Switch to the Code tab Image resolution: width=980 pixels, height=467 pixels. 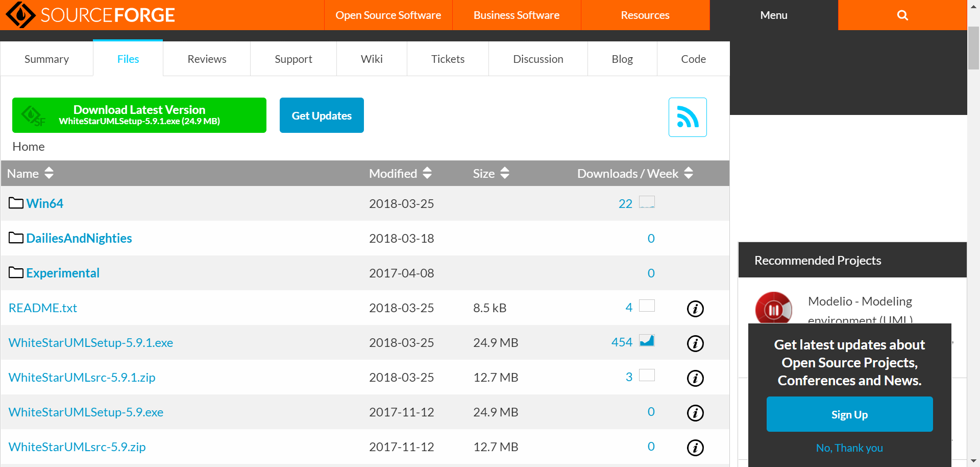(693, 59)
